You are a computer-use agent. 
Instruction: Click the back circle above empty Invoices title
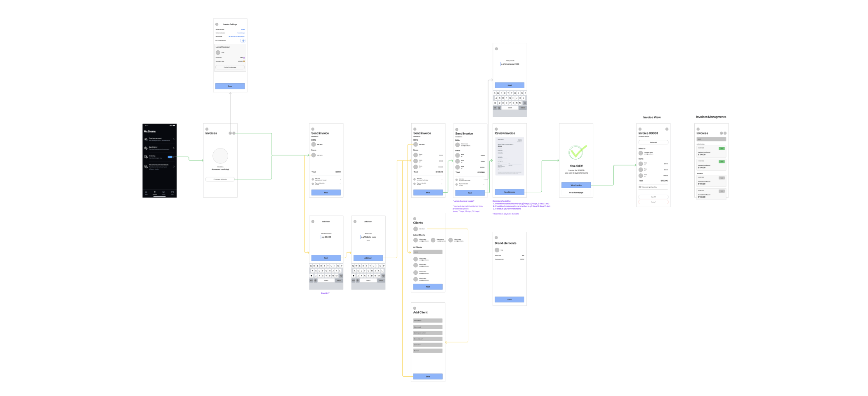(x=207, y=129)
